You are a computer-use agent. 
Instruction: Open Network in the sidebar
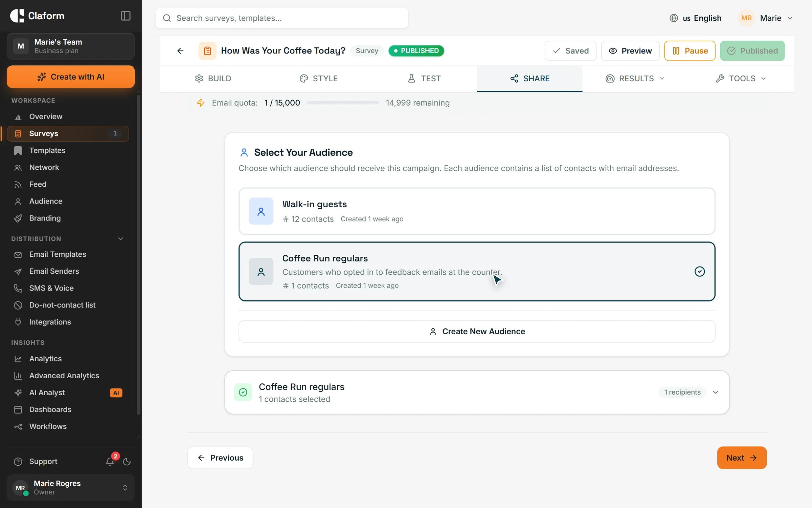tap(68, 167)
